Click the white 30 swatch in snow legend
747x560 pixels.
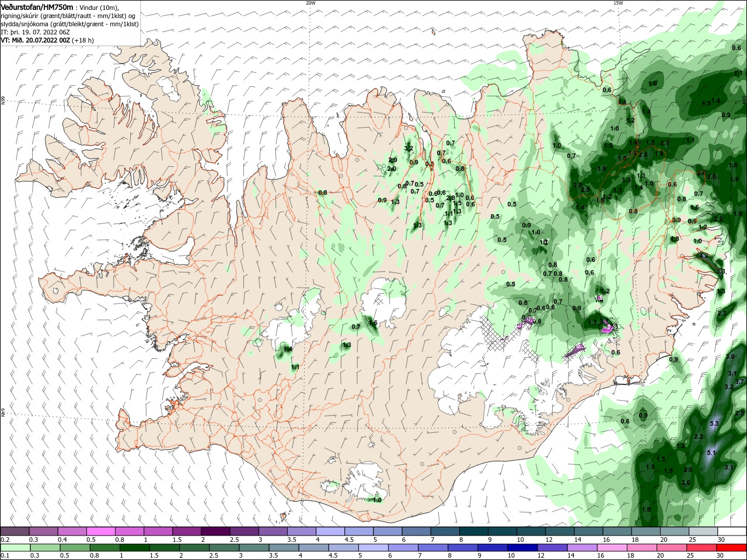point(731,531)
